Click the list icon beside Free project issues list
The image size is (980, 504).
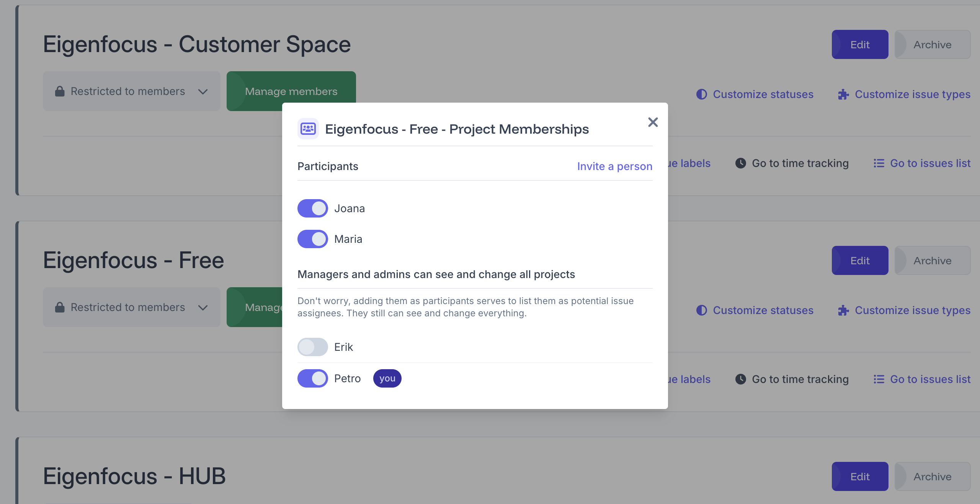coord(879,379)
